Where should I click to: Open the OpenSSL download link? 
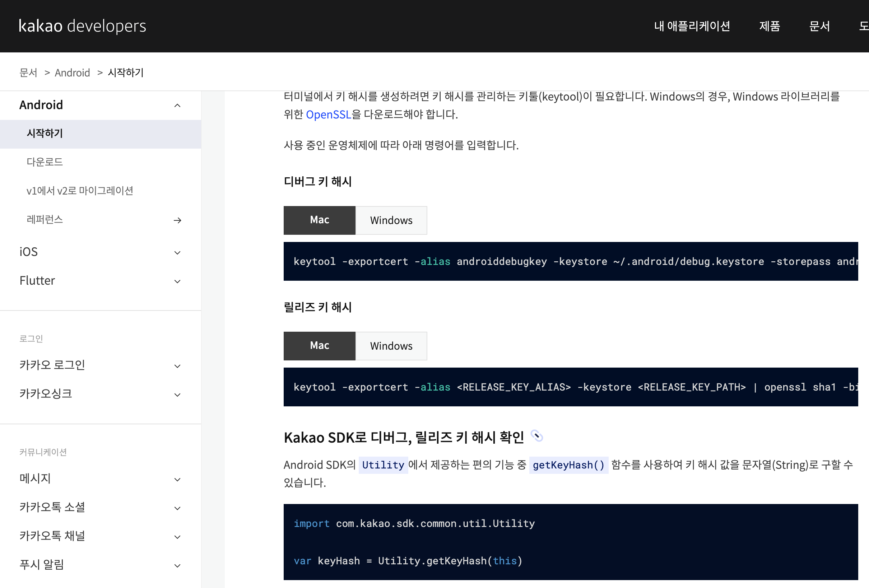[x=328, y=115]
